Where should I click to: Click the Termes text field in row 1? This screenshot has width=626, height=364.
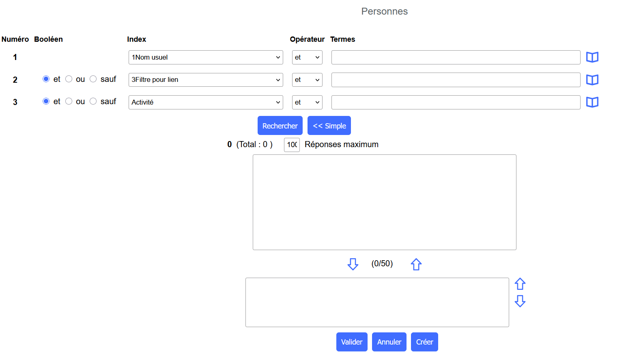point(456,58)
